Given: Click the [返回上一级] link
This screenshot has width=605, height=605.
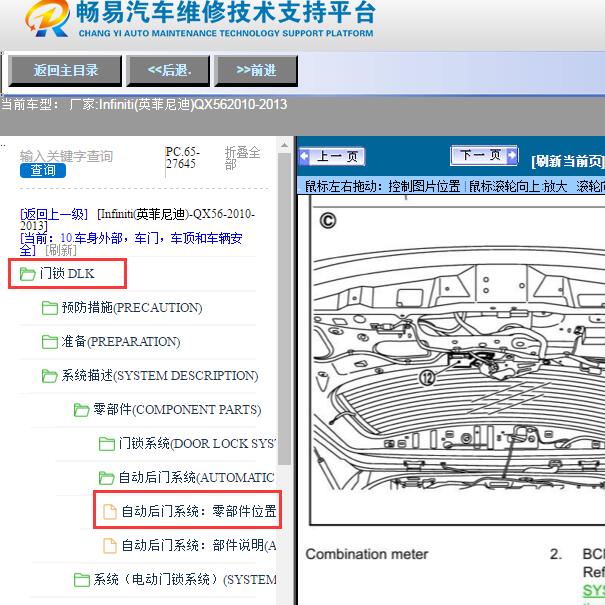Looking at the screenshot, I should point(54,214).
